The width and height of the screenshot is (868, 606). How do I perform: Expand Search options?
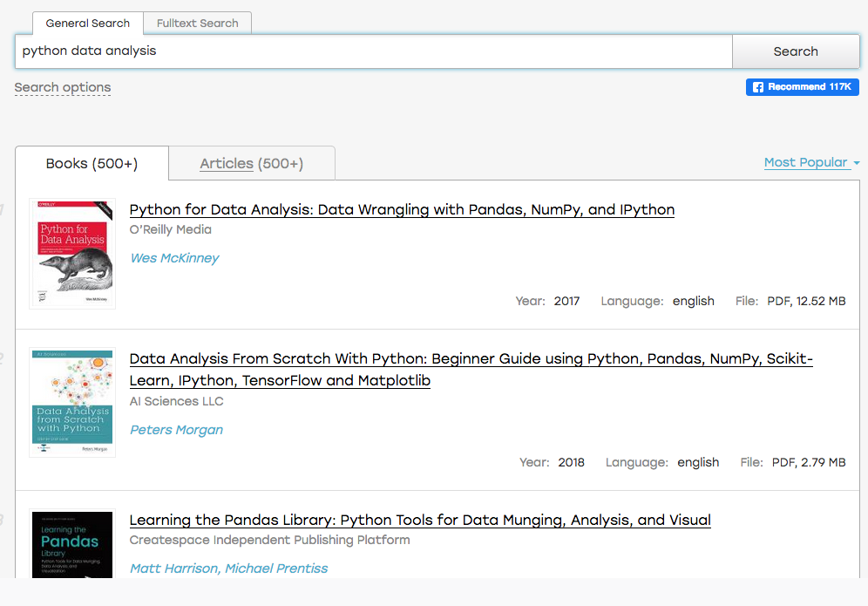click(63, 87)
